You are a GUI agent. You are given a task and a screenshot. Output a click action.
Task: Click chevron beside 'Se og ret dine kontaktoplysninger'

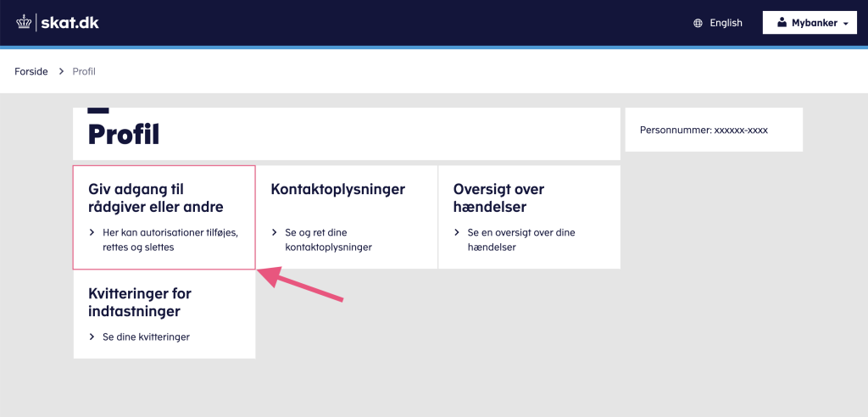275,232
